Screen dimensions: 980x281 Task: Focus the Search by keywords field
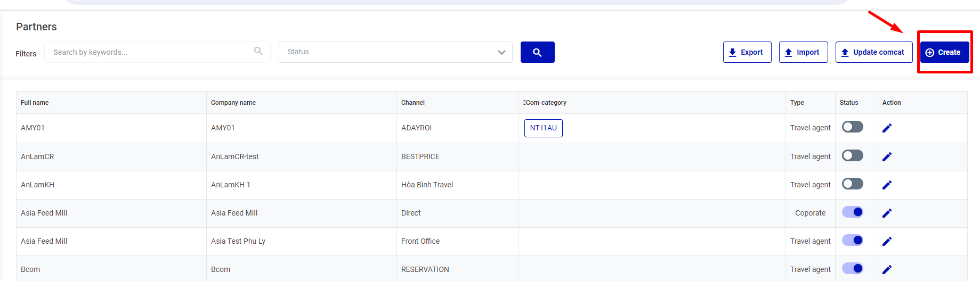(x=149, y=52)
